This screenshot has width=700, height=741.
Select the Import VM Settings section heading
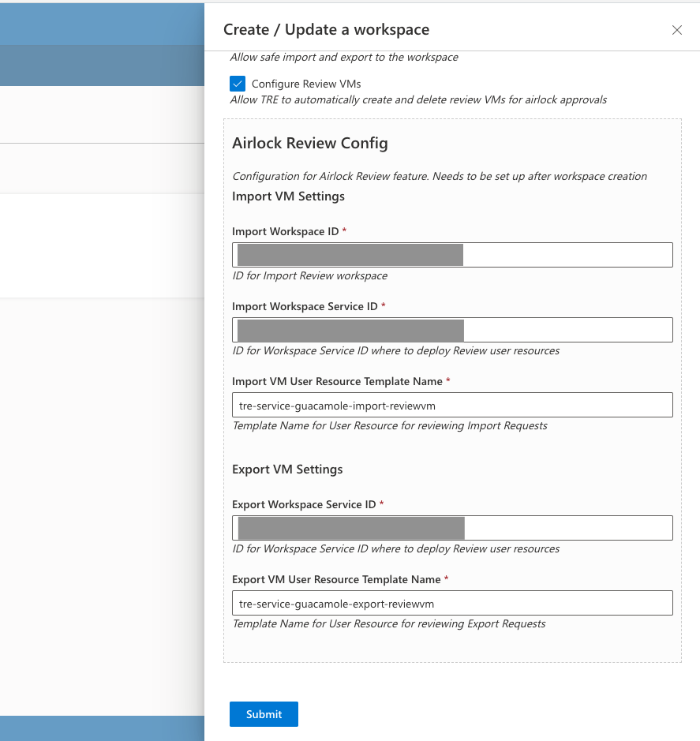pos(288,196)
